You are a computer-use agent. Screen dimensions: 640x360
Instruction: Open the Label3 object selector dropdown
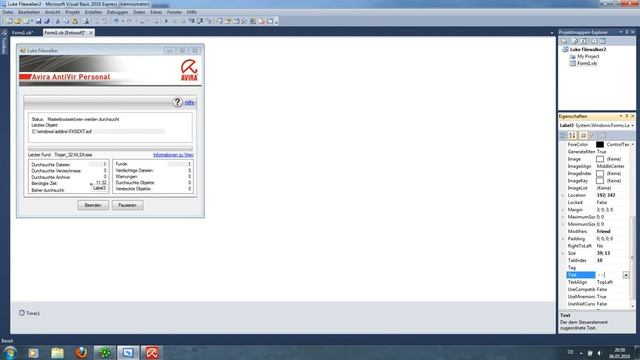tap(633, 126)
